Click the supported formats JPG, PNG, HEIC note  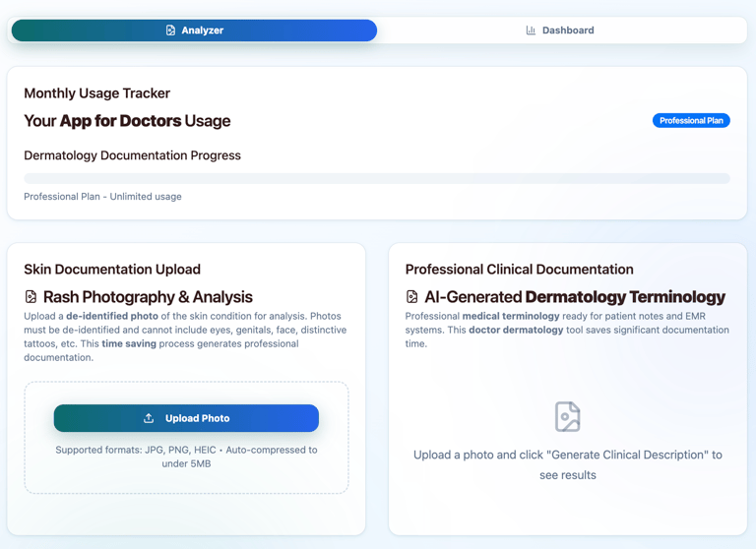tap(186, 457)
